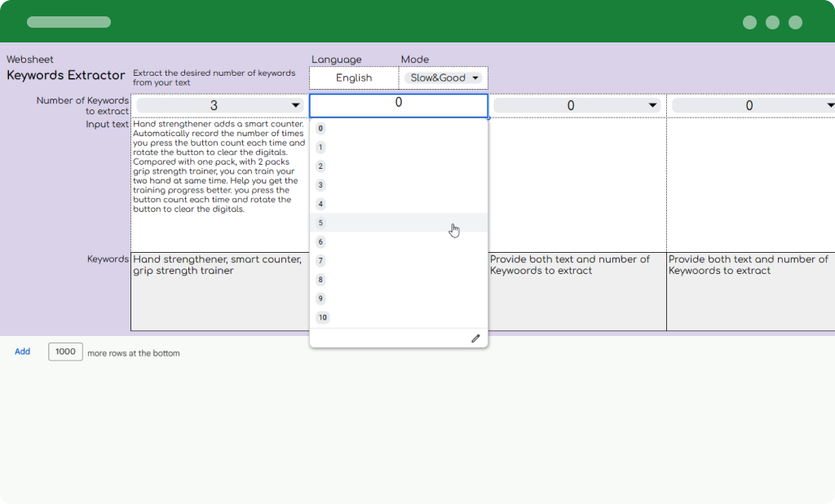835x504 pixels.
Task: Click the Add rows link
Action: pyautogui.click(x=22, y=351)
